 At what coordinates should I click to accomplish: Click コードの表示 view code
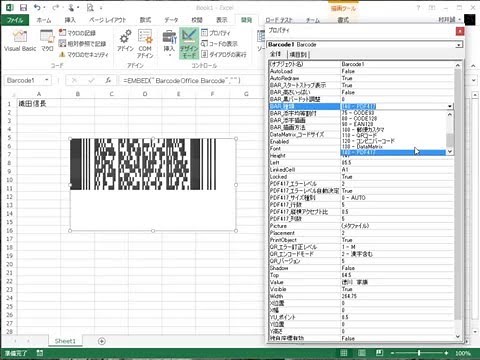click(220, 43)
